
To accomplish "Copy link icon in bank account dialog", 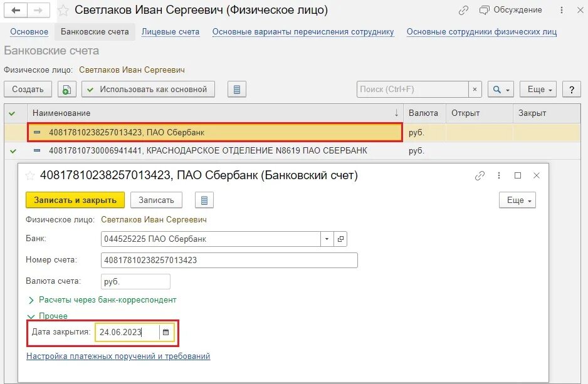I will (480, 175).
